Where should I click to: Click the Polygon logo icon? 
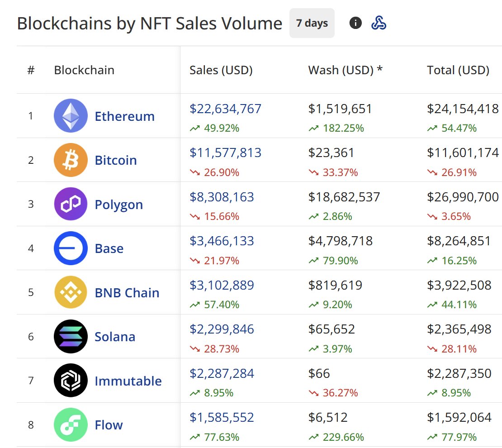point(71,204)
